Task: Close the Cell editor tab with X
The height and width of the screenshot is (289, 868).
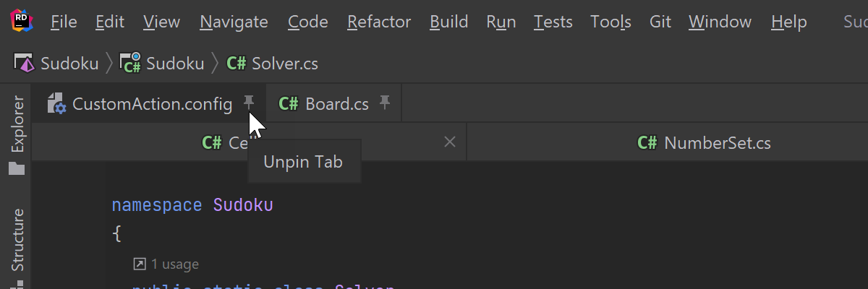Action: click(449, 142)
